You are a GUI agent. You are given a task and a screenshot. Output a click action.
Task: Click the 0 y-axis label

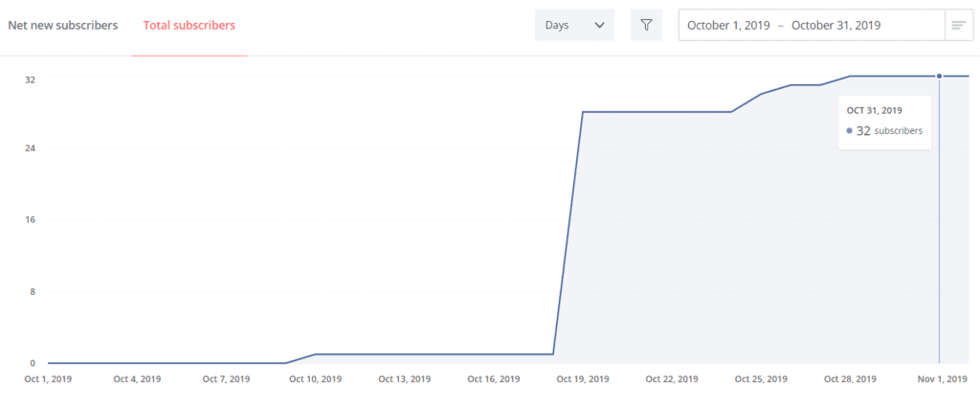32,363
